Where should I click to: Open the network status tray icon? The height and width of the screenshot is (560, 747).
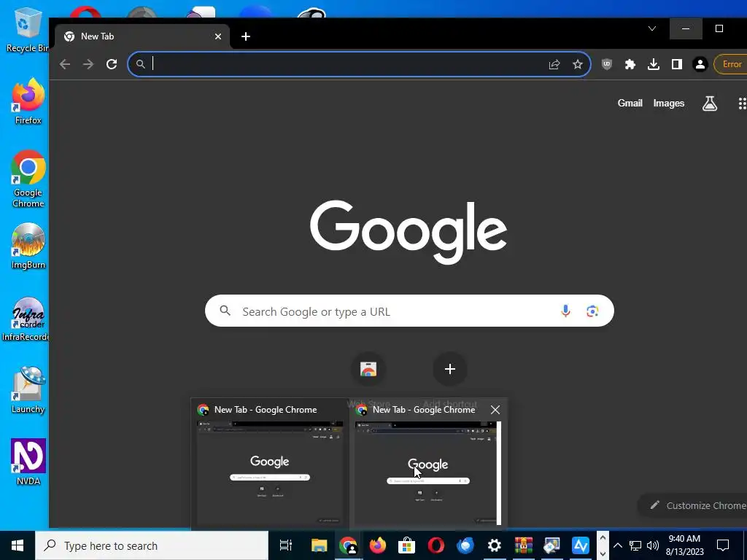click(635, 545)
